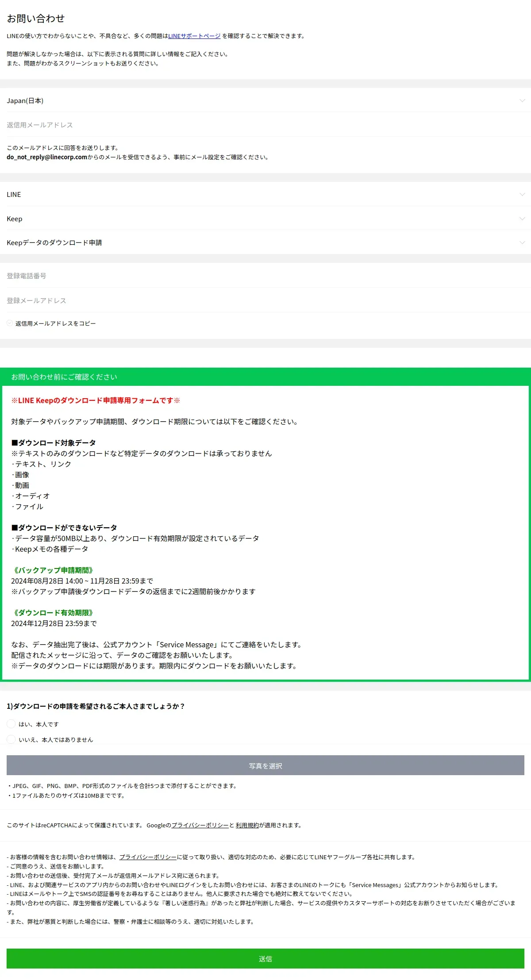The width and height of the screenshot is (531, 980).
Task: Click the 《バックアップ申請期間》 green heading
Action: pyautogui.click(x=54, y=570)
